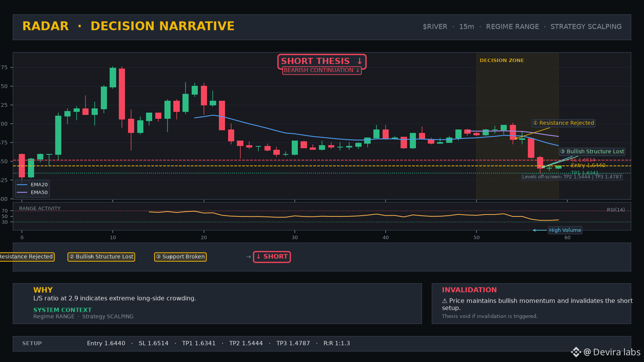
Task: Click the Price maintains bullish momentum warning
Action: click(537, 304)
